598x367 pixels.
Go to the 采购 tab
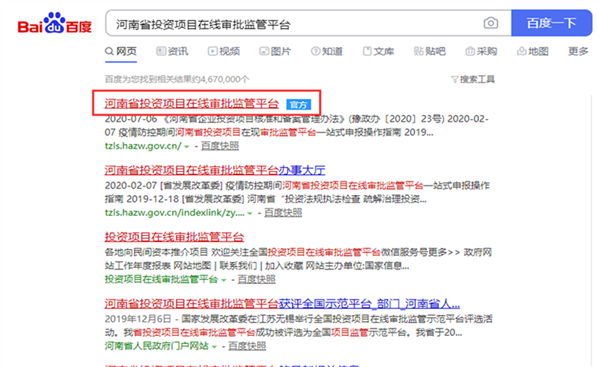481,51
